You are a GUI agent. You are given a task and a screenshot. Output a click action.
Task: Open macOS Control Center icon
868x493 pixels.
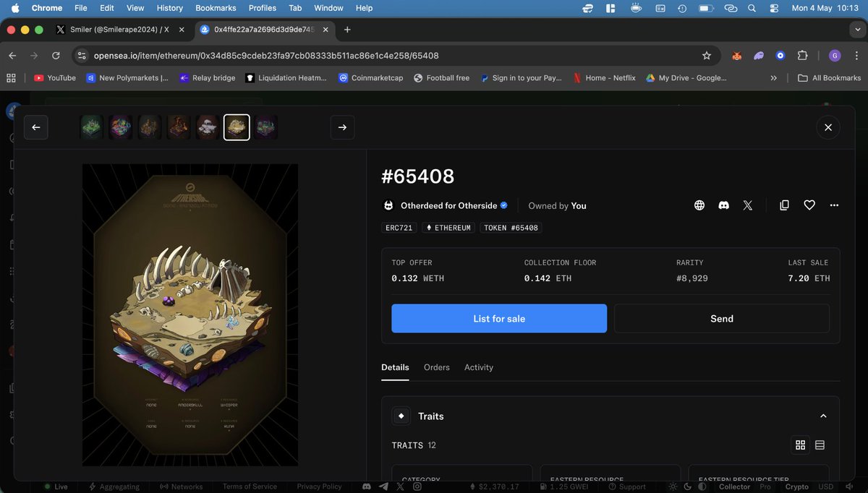pyautogui.click(x=774, y=8)
